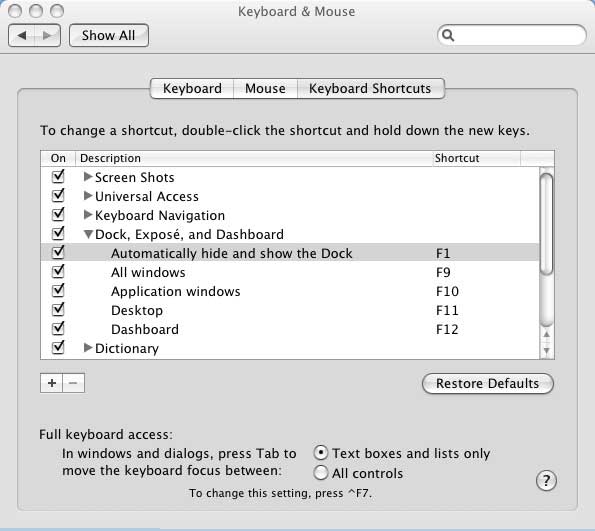Select the F10 shortcut value

tap(447, 291)
